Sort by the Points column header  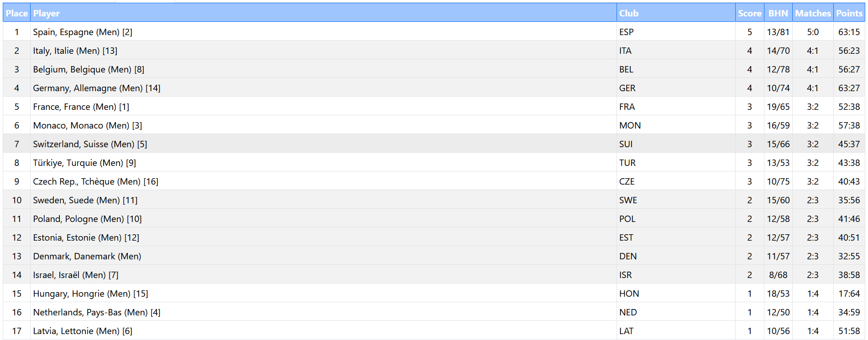point(849,13)
